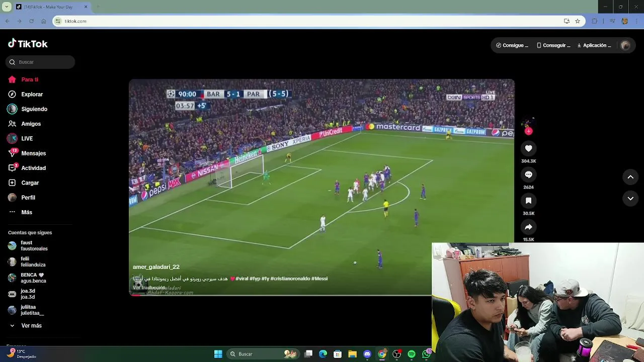Open the Chrome profile avatar
Screen dimensions: 644x362
pyautogui.click(x=625, y=21)
